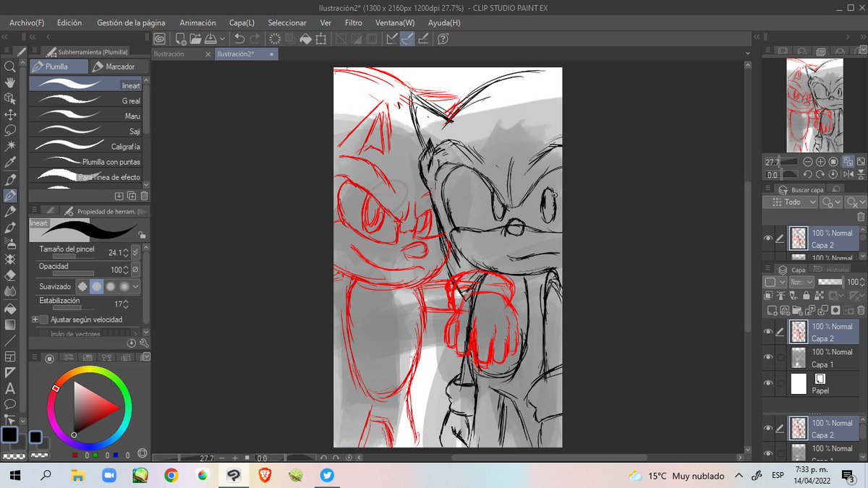Image resolution: width=868 pixels, height=488 pixels.
Task: Select the Hand move-canvas tool
Action: pyautogui.click(x=10, y=82)
